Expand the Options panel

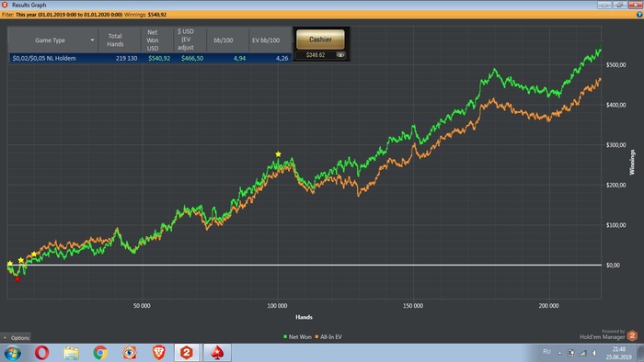[16, 338]
